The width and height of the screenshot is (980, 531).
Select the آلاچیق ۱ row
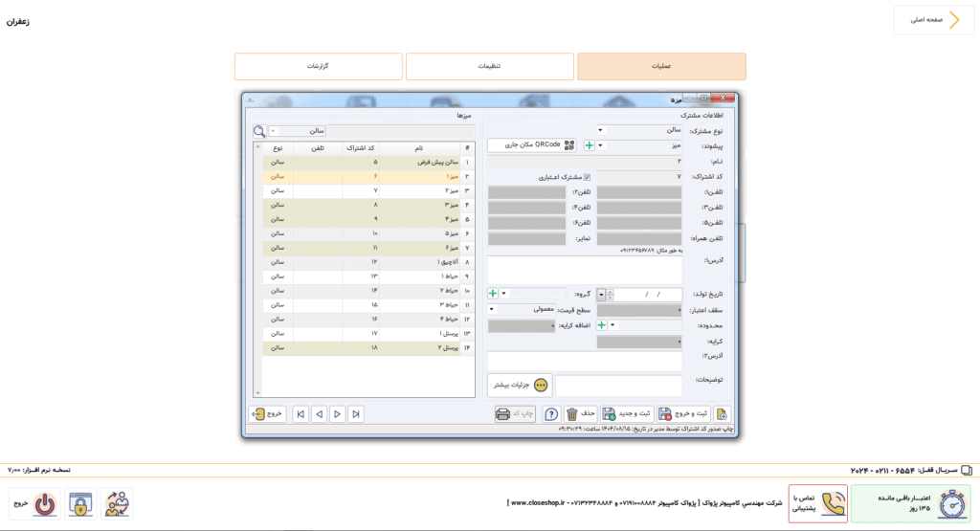[368, 262]
